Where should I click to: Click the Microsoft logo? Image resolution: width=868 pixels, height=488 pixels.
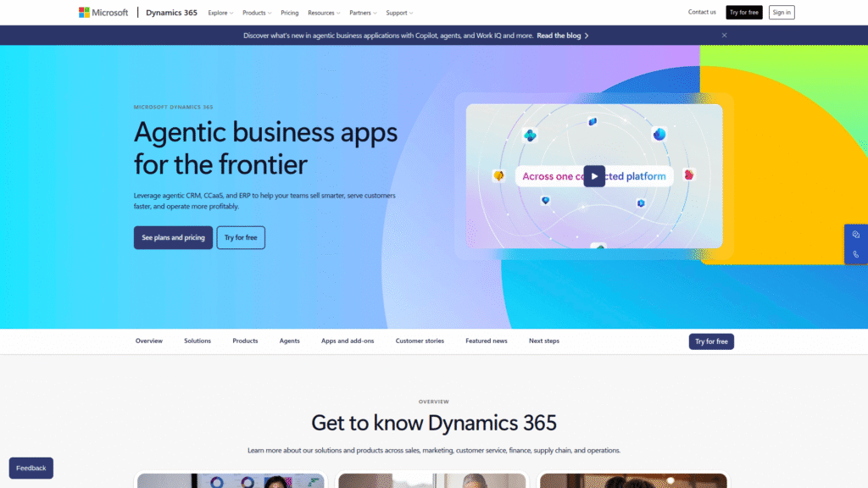103,12
